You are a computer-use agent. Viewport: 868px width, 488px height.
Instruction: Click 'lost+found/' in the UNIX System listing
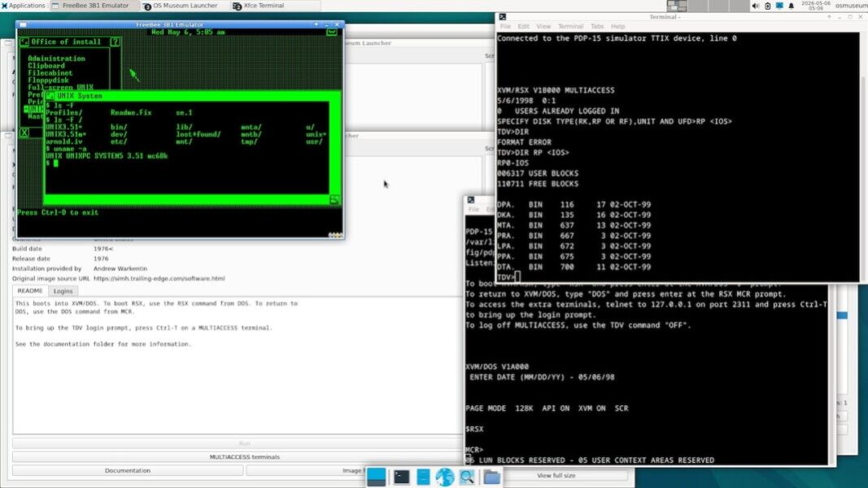[198, 134]
